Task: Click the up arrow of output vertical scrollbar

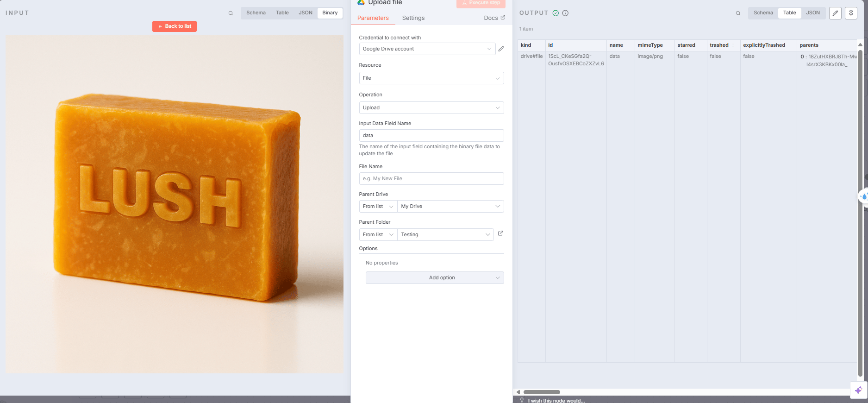Action: click(x=860, y=45)
